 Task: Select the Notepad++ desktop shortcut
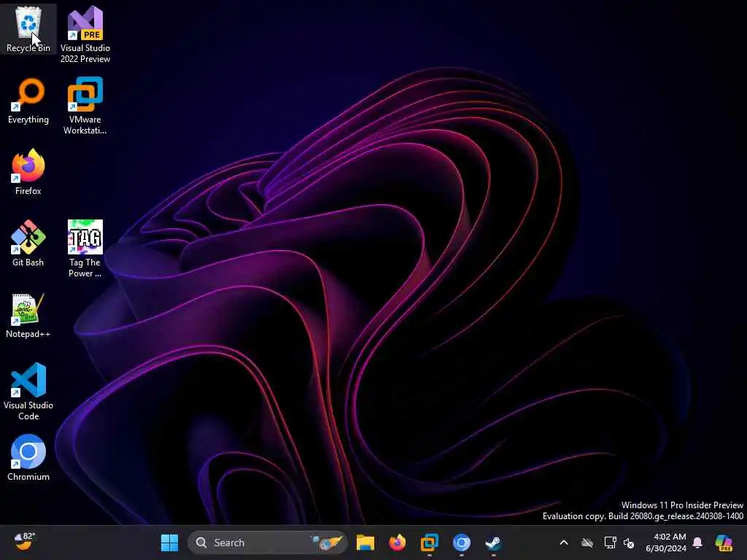(28, 315)
